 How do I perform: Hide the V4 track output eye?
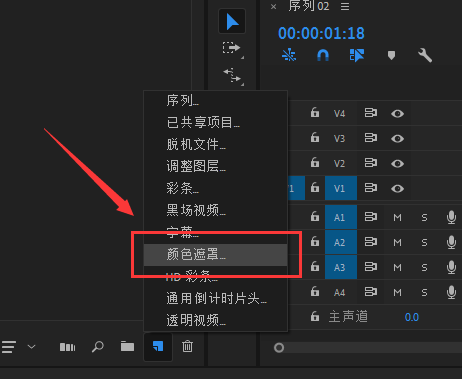397,114
